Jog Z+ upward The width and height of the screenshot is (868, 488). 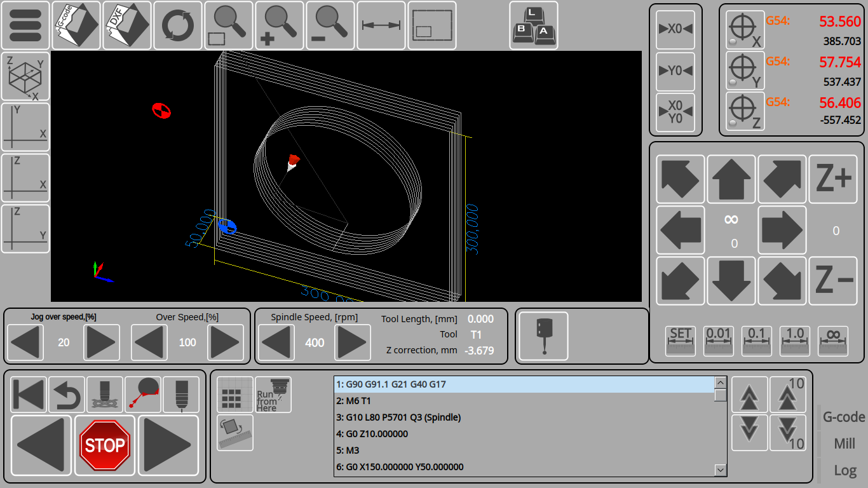(x=833, y=179)
